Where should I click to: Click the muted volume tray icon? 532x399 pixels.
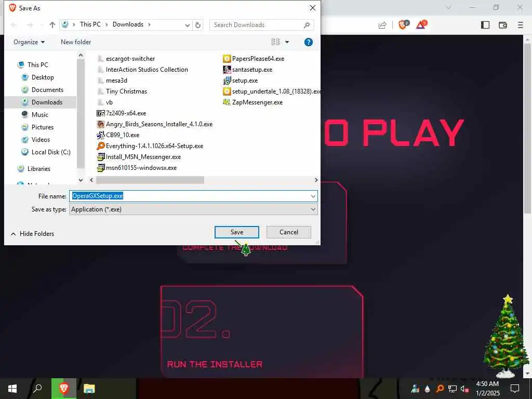pos(465,389)
